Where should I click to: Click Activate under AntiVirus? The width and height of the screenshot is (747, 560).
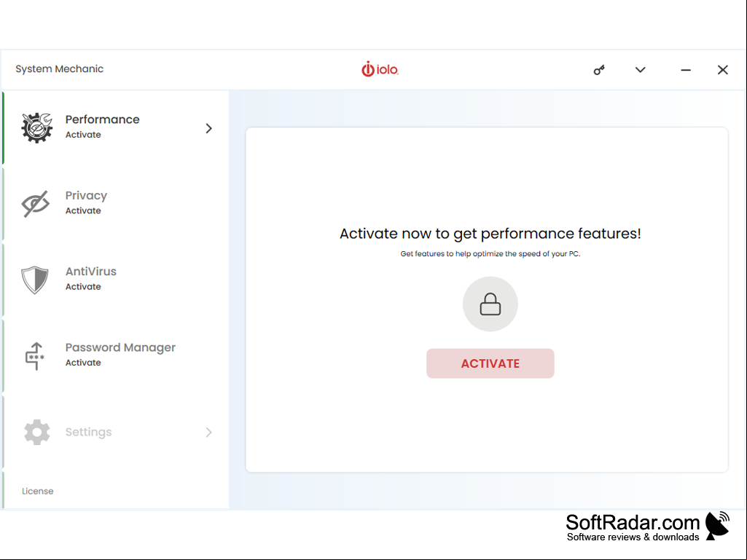[x=83, y=287]
